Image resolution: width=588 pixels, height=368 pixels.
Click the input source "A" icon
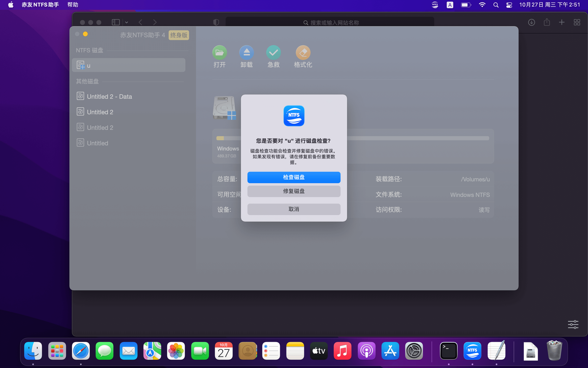coord(450,5)
